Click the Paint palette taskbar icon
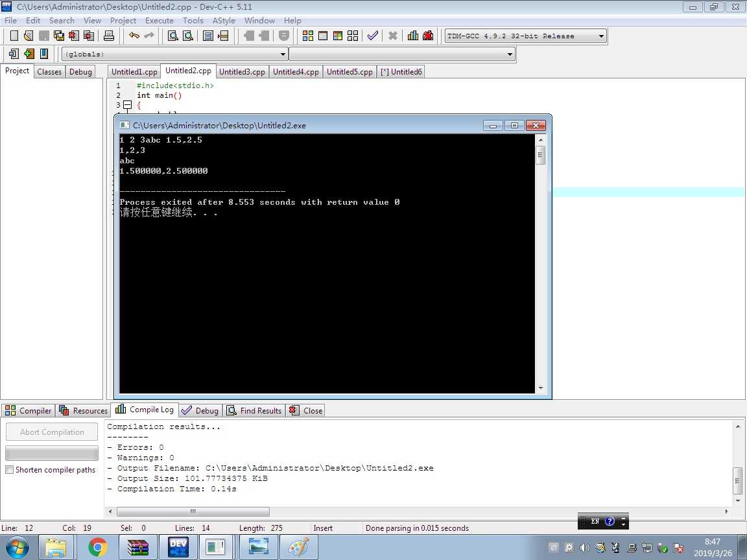This screenshot has width=747, height=560. [x=299, y=547]
